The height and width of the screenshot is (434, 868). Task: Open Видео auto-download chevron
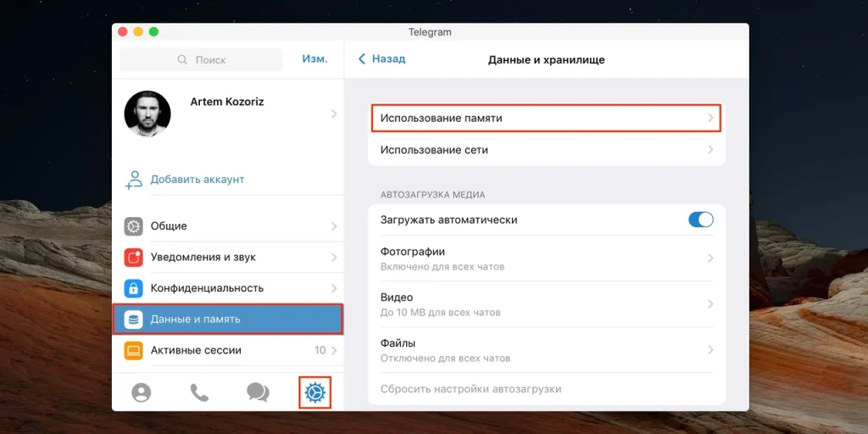711,304
